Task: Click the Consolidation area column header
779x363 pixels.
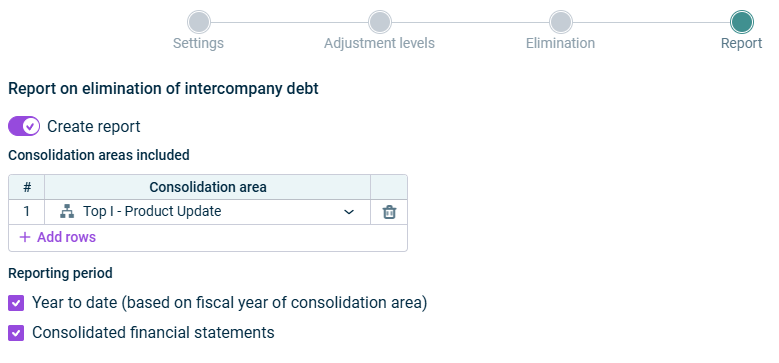Action: coord(207,187)
